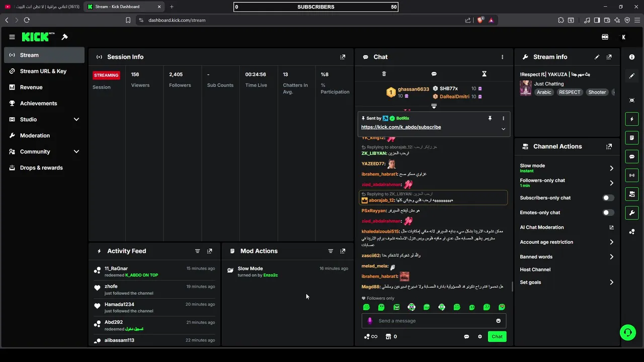This screenshot has height=362, width=644.
Task: Open the Moderation page
Action: coord(44,135)
